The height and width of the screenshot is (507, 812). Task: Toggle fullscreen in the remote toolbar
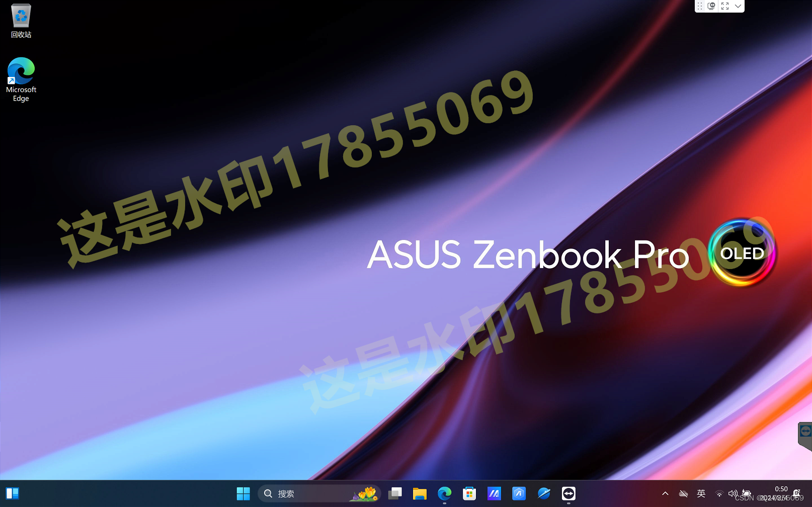725,6
